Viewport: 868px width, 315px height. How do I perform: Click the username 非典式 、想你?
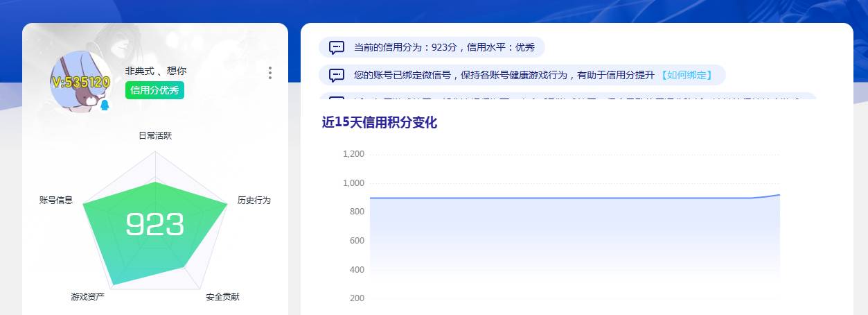(155, 71)
